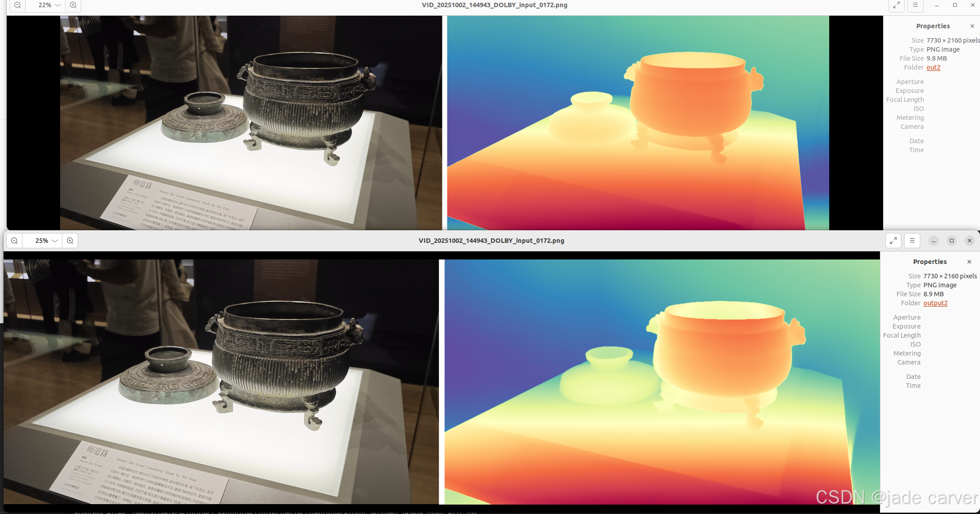The height and width of the screenshot is (514, 980).
Task: Close bottom Properties sidebar
Action: point(969,262)
